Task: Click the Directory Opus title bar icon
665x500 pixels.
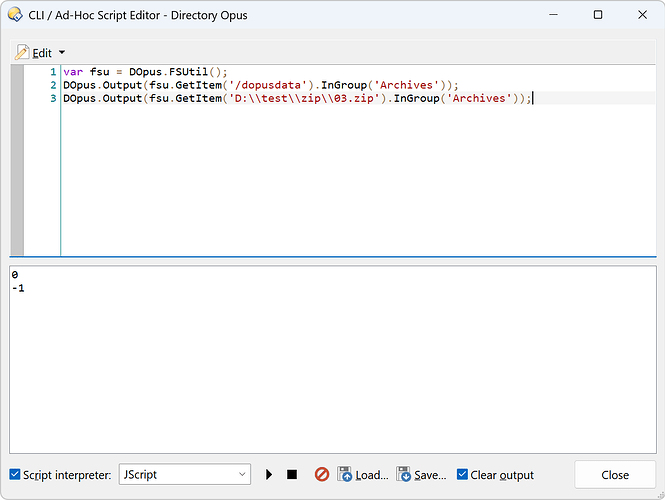Action: pos(15,15)
